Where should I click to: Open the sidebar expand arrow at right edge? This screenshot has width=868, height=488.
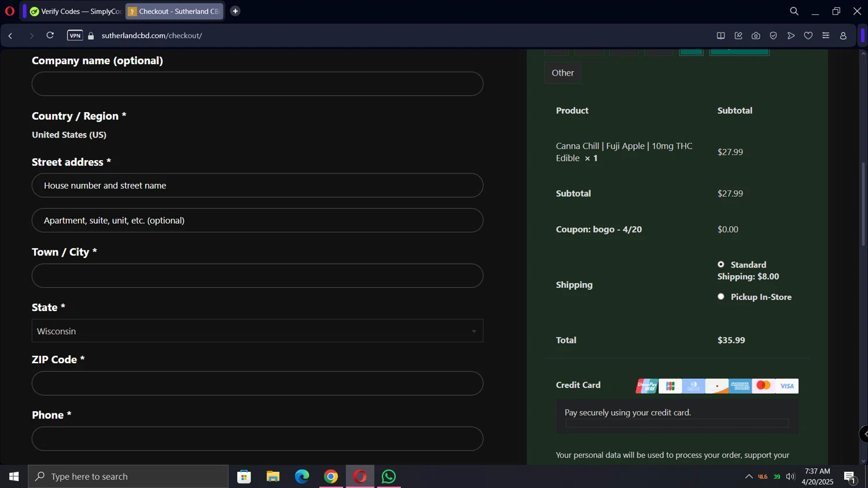coord(864,434)
